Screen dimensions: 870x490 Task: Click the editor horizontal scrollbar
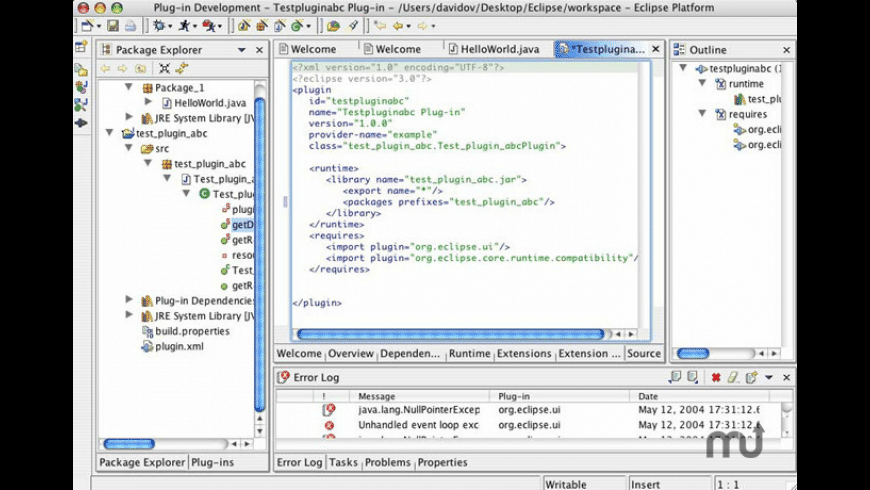pyautogui.click(x=450, y=334)
